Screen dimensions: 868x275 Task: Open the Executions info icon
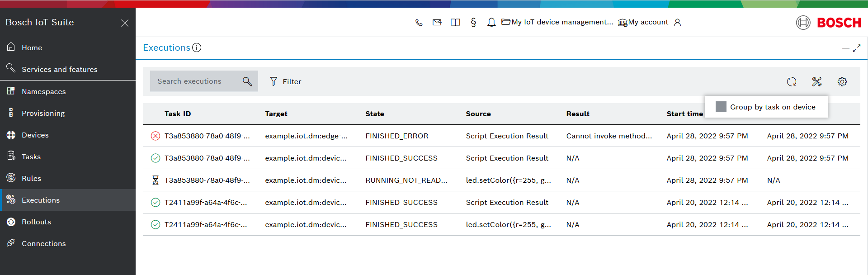point(197,47)
